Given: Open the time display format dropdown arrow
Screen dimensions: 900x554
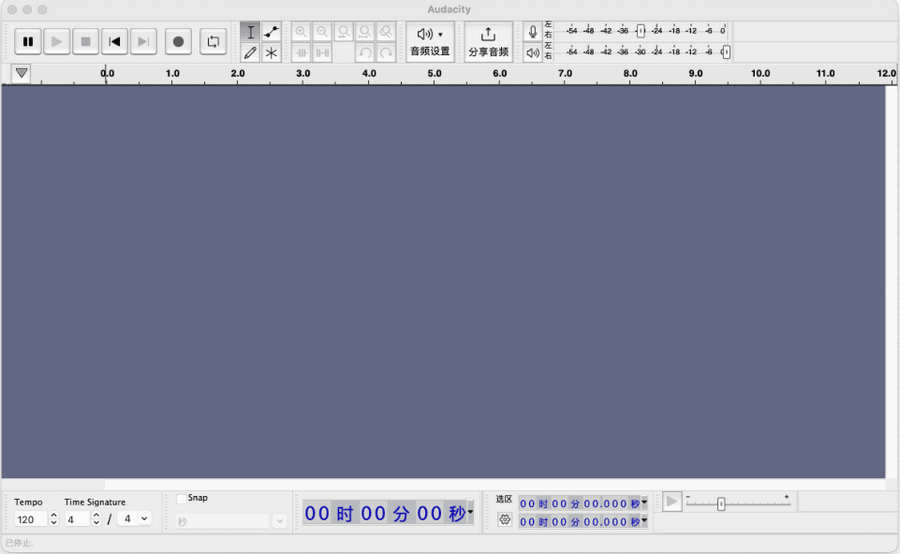Looking at the screenshot, I should coord(471,512).
